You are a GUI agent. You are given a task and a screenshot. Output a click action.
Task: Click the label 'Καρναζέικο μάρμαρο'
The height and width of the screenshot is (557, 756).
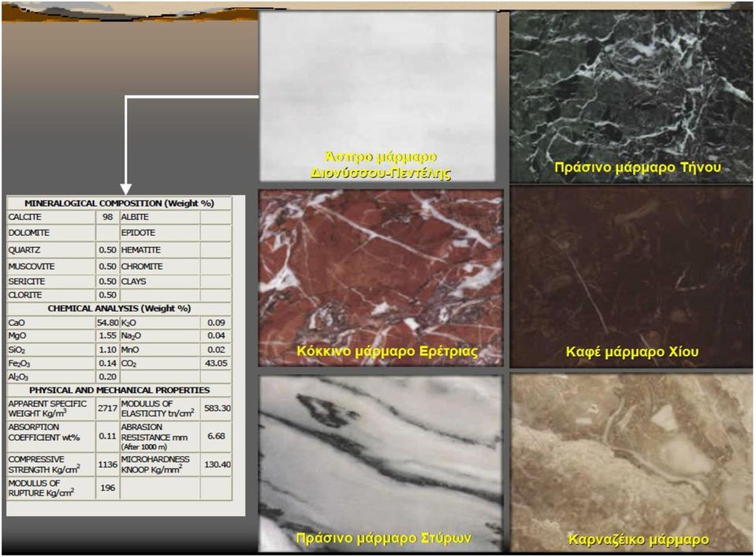[x=639, y=539]
